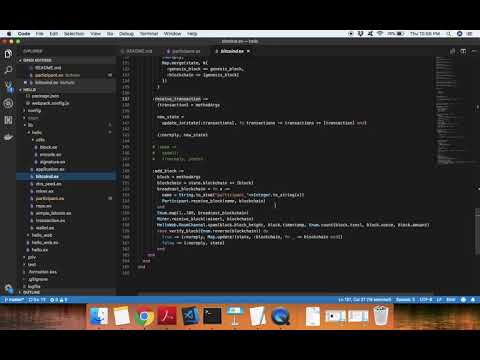The height and width of the screenshot is (360, 480).
Task: Click the line and column indicator
Action: (365, 300)
